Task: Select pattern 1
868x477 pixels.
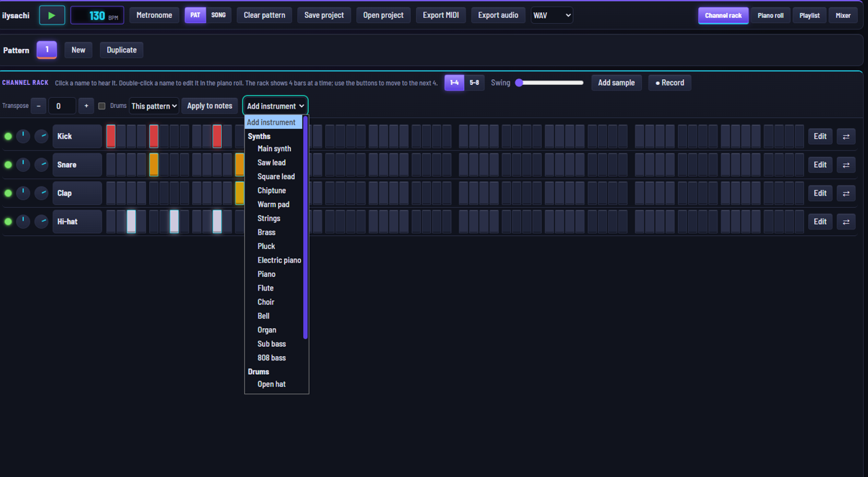Action: click(47, 50)
